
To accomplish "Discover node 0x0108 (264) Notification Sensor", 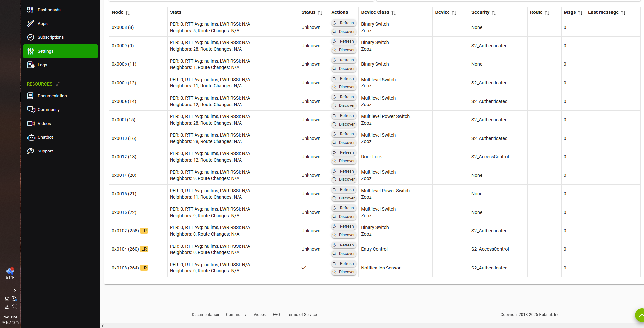I will tap(344, 272).
